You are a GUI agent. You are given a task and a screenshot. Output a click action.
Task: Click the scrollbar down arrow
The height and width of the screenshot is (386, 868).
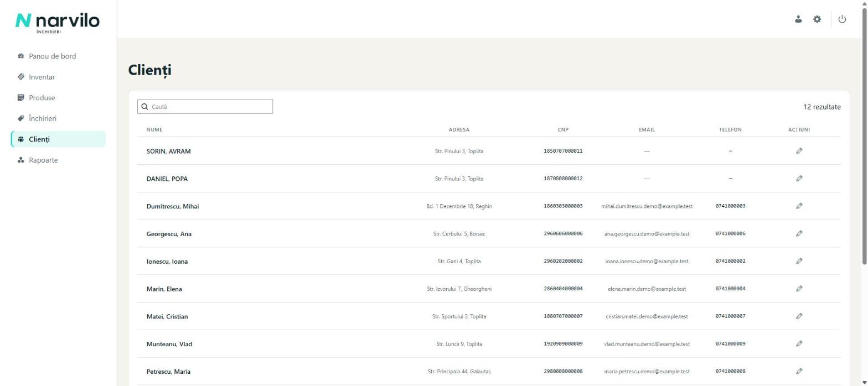[x=865, y=382]
